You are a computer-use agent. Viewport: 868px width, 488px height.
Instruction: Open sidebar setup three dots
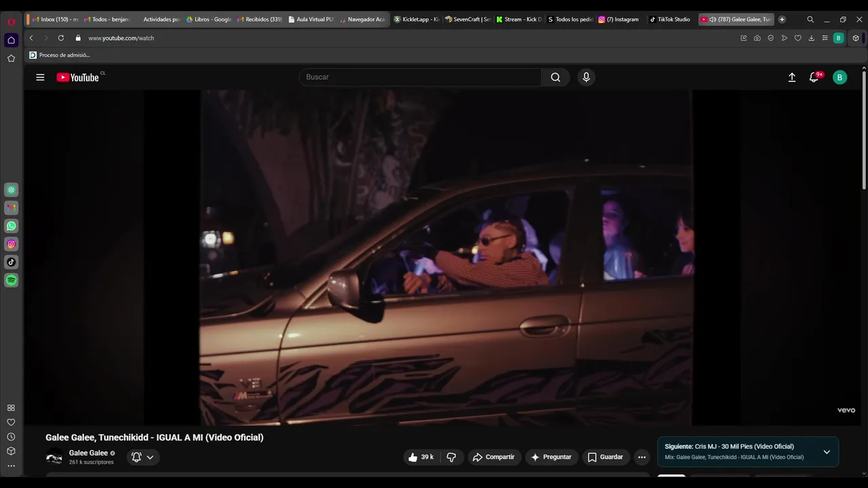11,466
